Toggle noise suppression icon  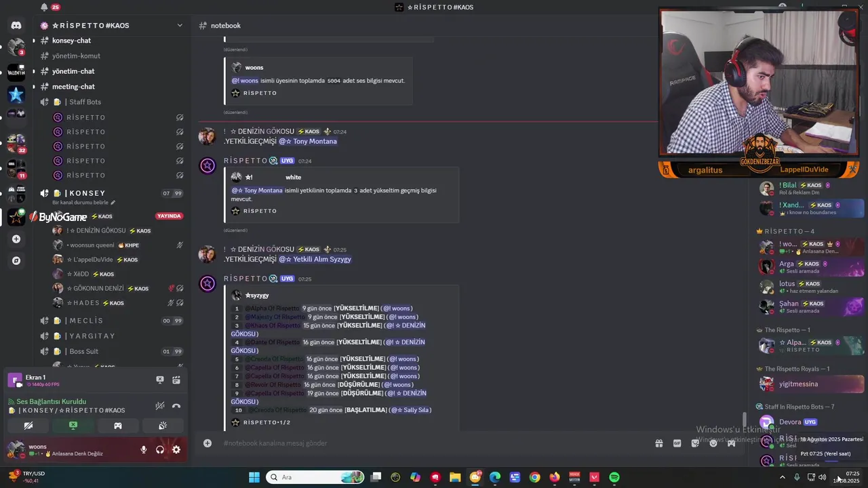tap(160, 406)
